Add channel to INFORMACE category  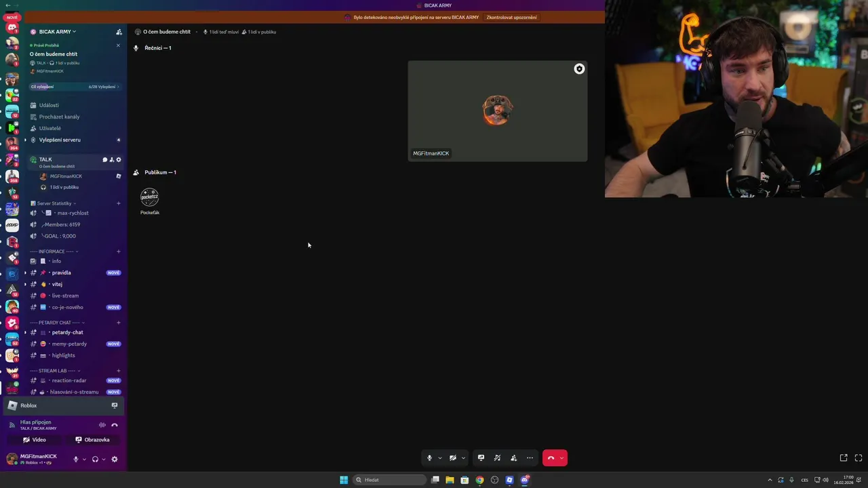pos(119,251)
